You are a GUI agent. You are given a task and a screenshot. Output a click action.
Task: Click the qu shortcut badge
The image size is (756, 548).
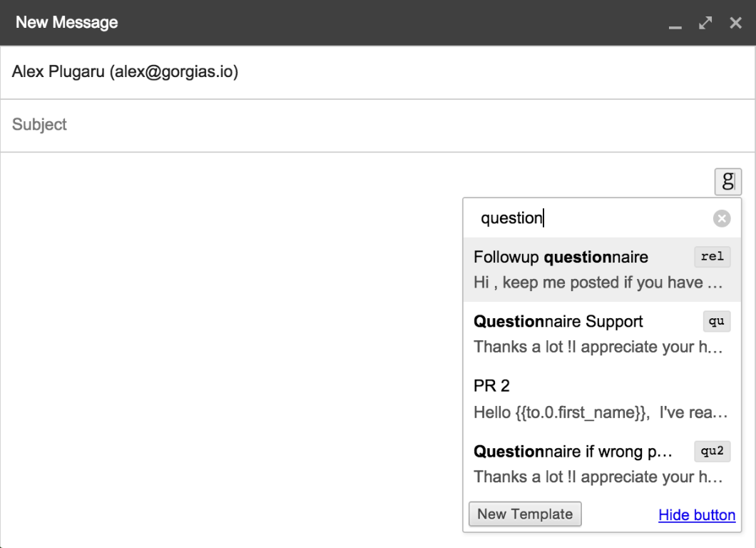point(717,321)
